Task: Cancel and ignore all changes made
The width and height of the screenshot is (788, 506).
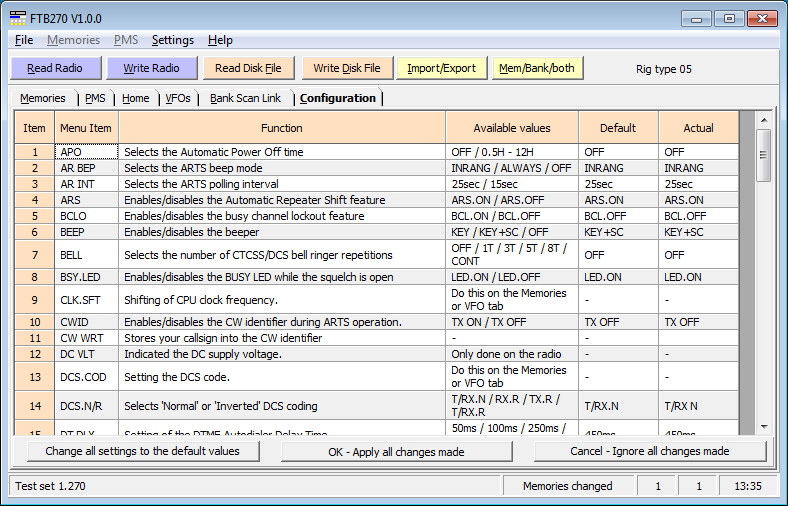Action: coord(650,451)
